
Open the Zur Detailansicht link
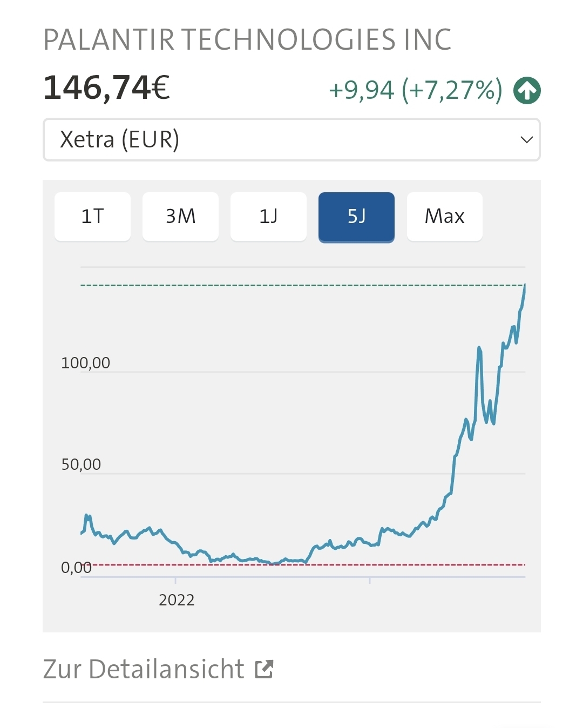144,669
